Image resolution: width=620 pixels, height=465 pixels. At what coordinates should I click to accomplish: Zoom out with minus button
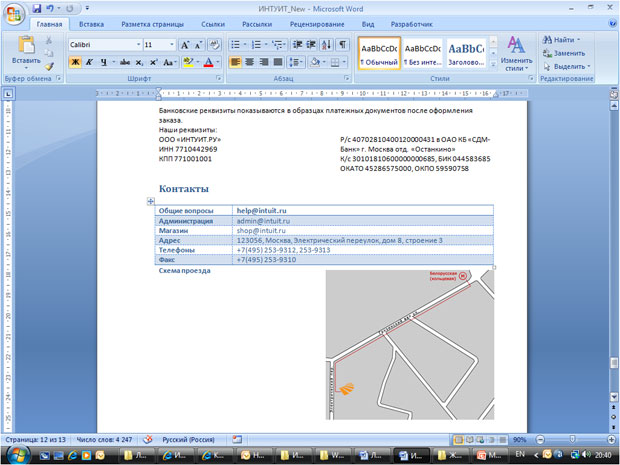click(540, 439)
